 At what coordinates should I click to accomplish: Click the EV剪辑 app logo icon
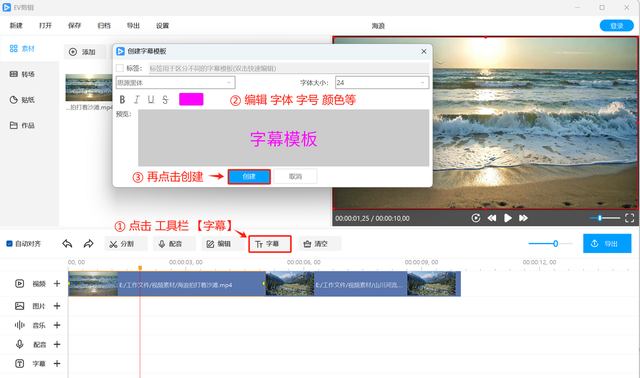click(7, 7)
